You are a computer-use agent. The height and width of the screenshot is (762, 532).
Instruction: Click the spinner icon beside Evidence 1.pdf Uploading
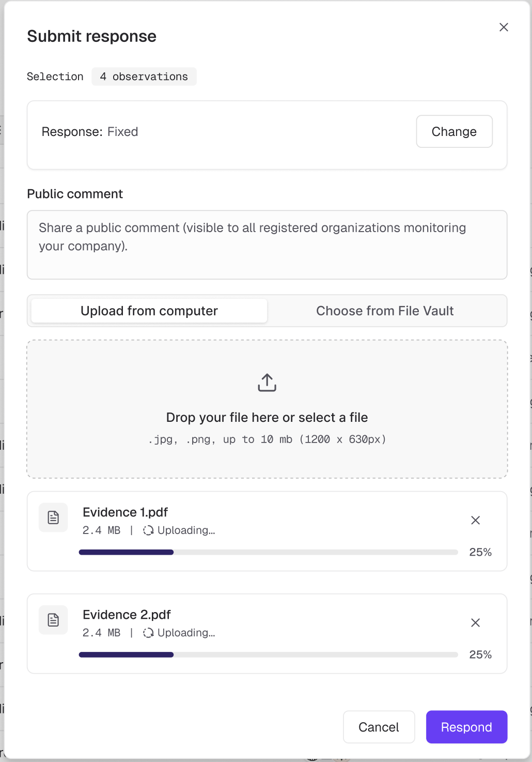148,530
